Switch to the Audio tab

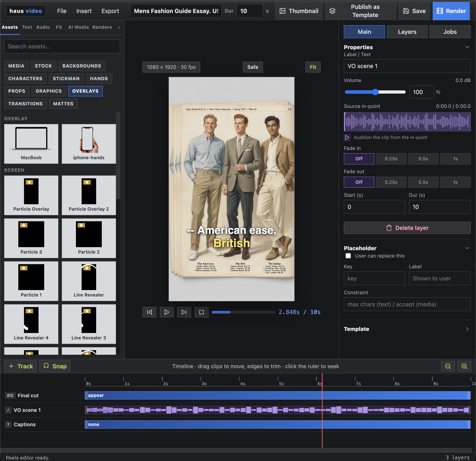[x=43, y=27]
